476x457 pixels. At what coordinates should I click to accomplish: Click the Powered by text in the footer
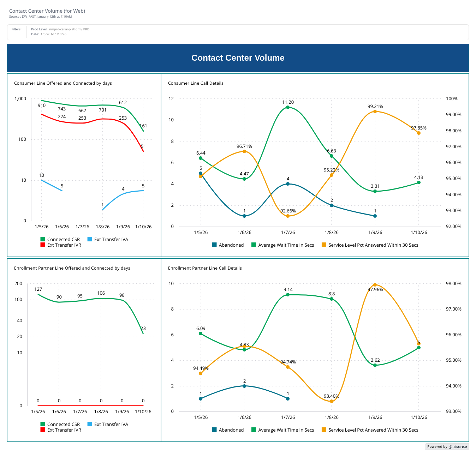pyautogui.click(x=437, y=447)
